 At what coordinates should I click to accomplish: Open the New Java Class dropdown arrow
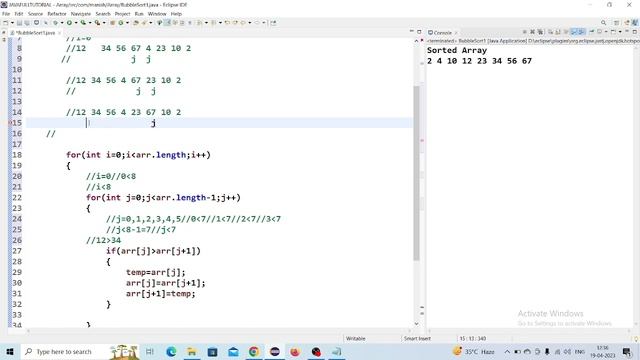(x=127, y=23)
